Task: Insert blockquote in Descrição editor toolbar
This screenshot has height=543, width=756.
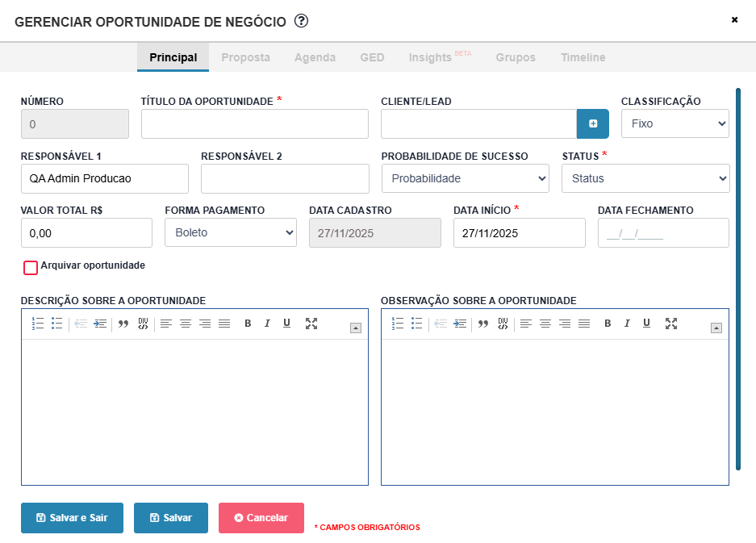Action: [123, 324]
